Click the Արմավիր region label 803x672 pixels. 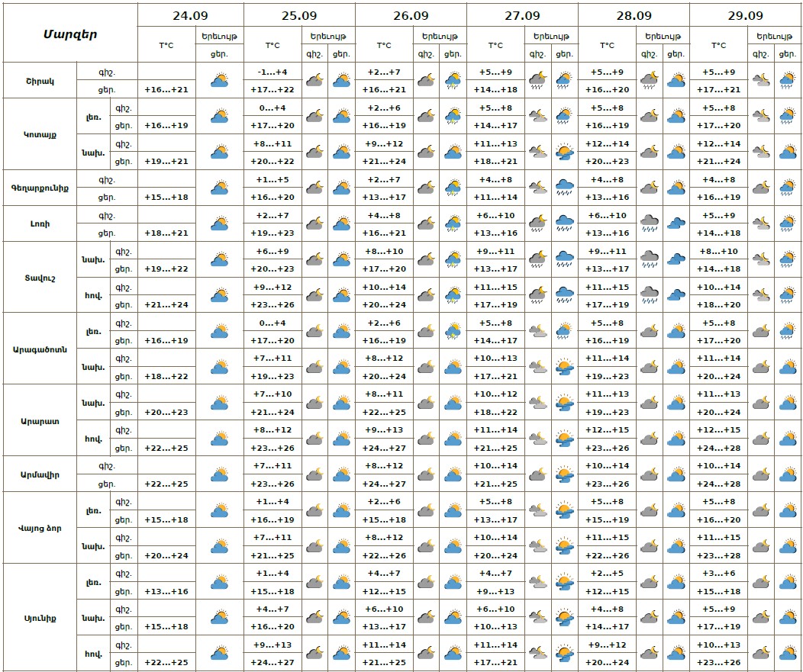click(x=40, y=474)
